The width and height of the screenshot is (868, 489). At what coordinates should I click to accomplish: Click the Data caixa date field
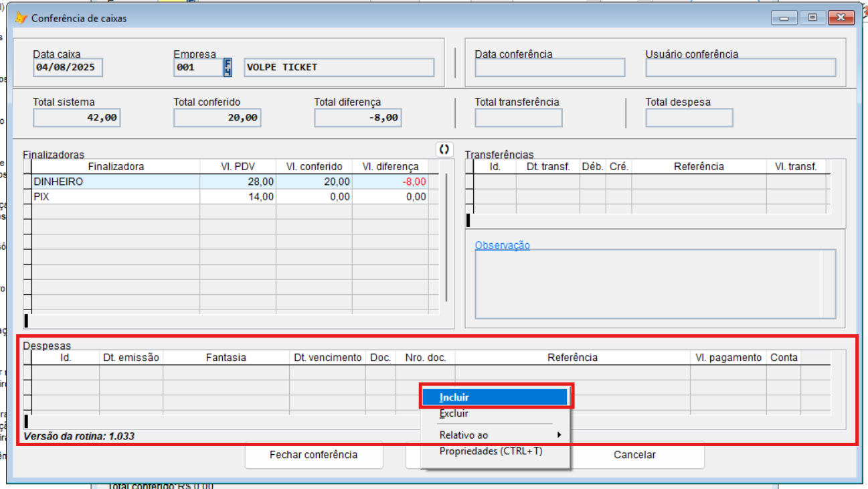point(68,68)
